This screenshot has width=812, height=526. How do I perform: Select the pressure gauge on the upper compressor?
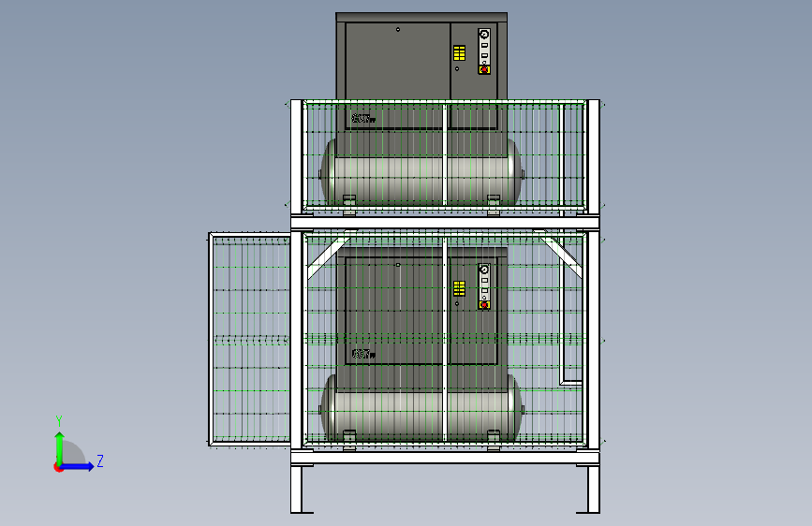484,35
